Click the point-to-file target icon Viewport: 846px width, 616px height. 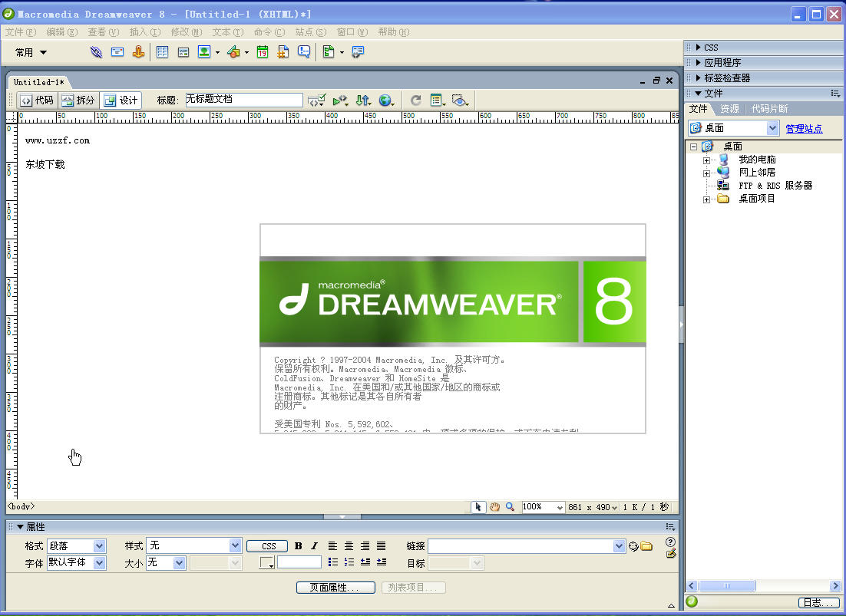pyautogui.click(x=633, y=546)
